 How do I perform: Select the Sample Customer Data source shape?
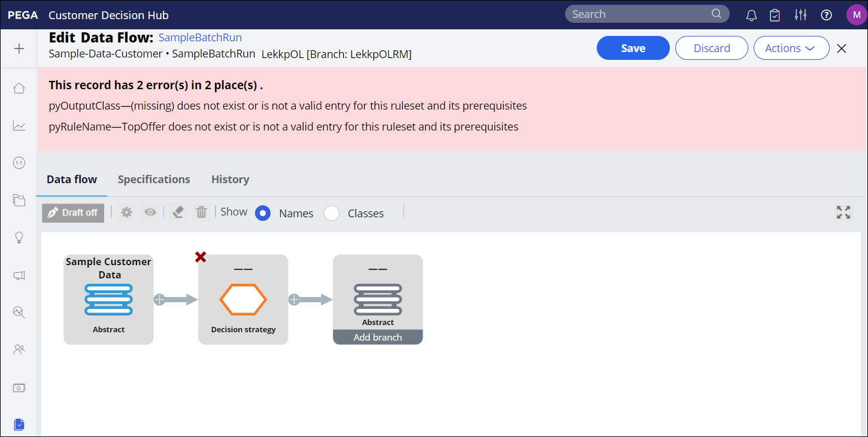coord(108,299)
